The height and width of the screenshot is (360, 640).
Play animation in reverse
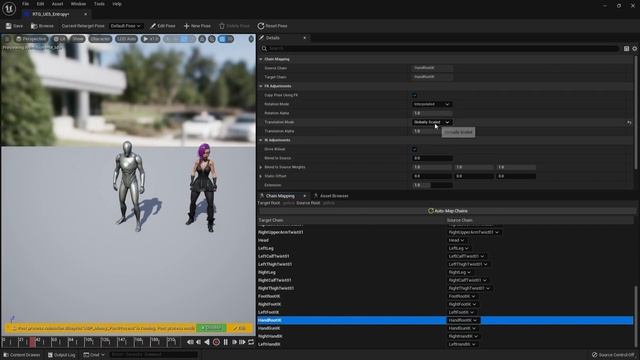click(207, 342)
